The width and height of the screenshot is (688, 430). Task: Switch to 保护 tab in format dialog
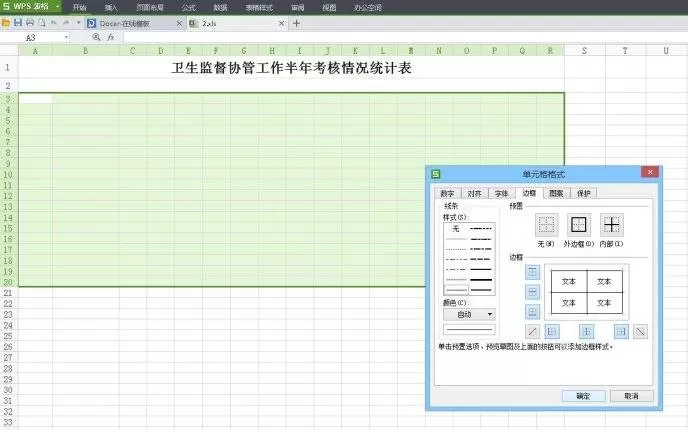584,193
